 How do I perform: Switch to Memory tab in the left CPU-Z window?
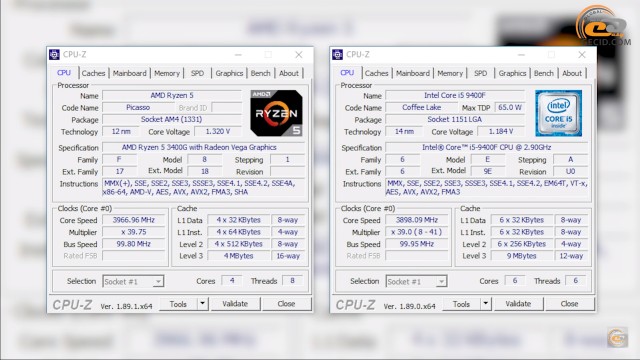[x=167, y=73]
